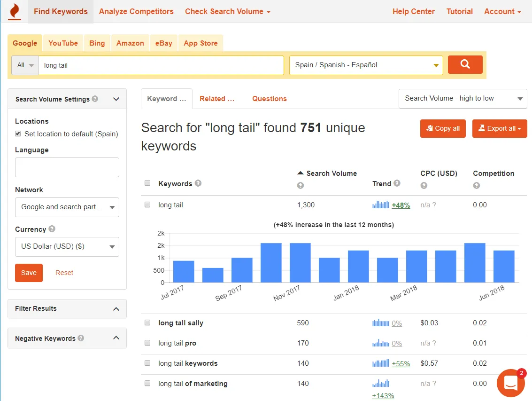Click help icon beside Search Volume Settings

[x=95, y=99]
